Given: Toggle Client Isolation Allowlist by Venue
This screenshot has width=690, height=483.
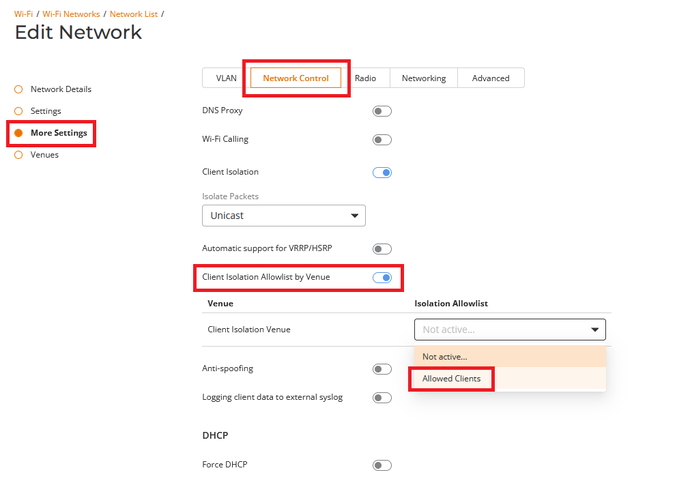Looking at the screenshot, I should 382,277.
